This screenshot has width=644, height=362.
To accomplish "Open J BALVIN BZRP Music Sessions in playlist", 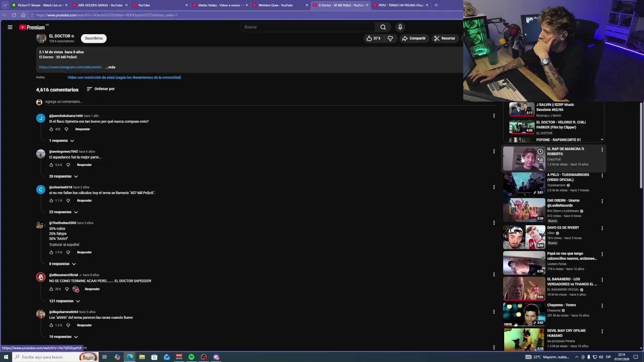I will [555, 107].
